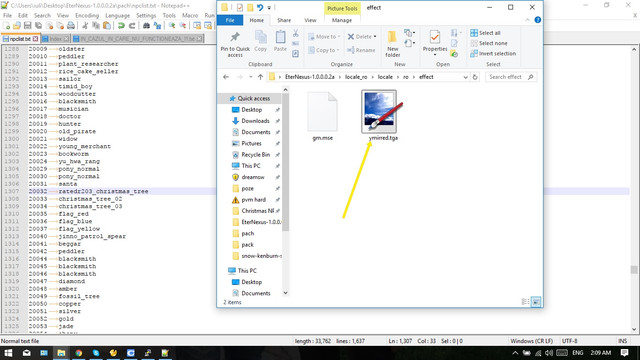Screen dimensions: 640x360
Task: Refresh the Explorer address bar location
Action: [475, 77]
